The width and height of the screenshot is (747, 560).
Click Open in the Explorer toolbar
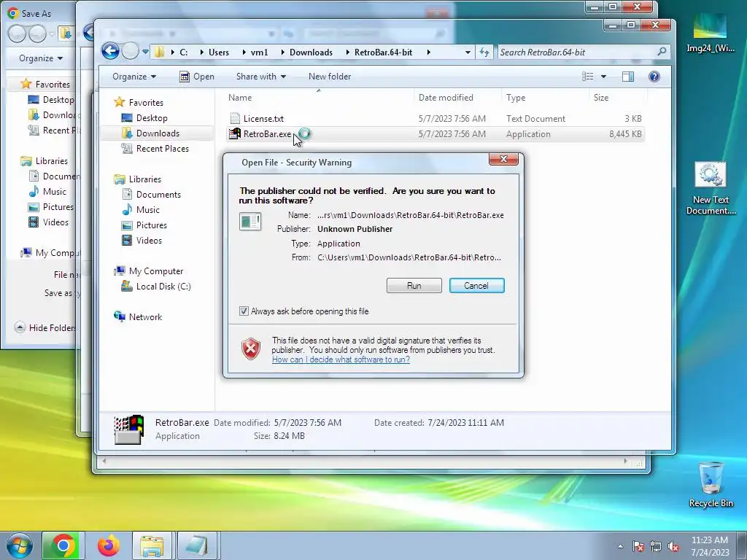[197, 77]
